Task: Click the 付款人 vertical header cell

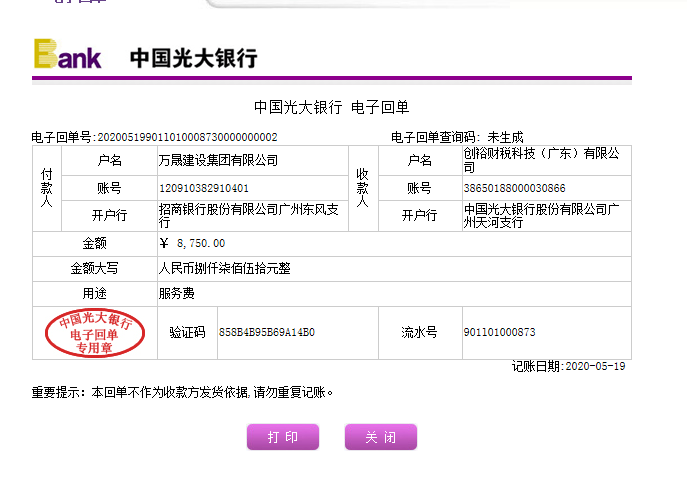Action: pos(46,188)
